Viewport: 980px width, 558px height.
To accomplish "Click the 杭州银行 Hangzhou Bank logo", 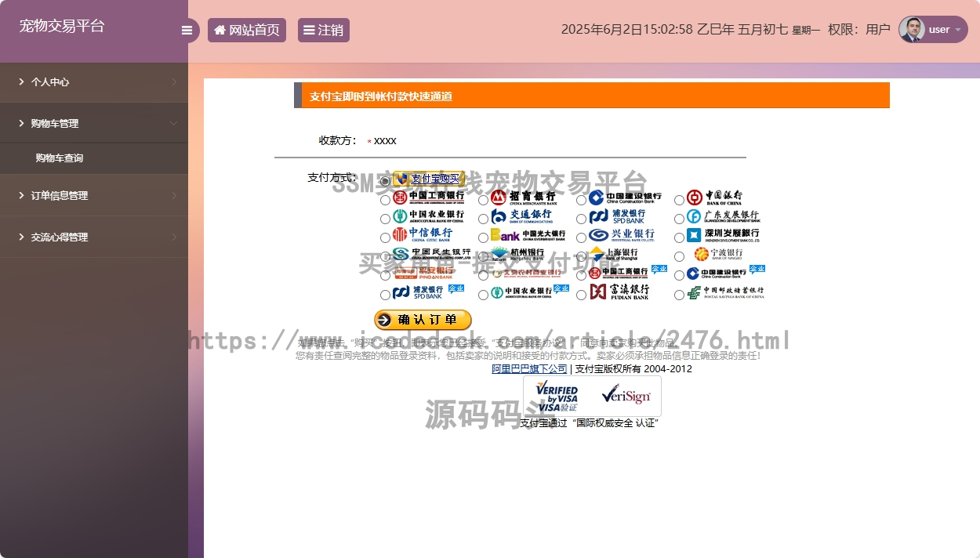I will (x=517, y=254).
